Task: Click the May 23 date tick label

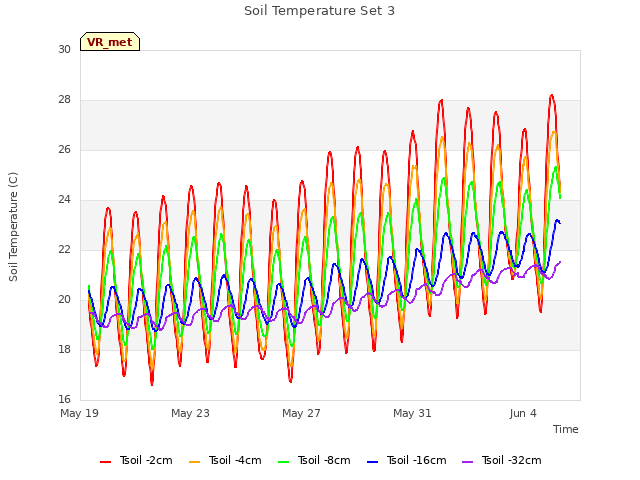Action: pyautogui.click(x=190, y=413)
